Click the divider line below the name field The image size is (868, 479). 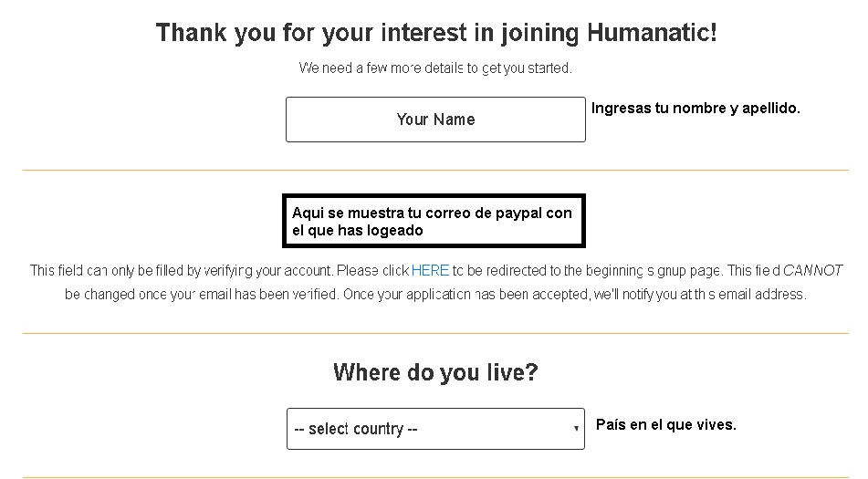click(x=435, y=170)
